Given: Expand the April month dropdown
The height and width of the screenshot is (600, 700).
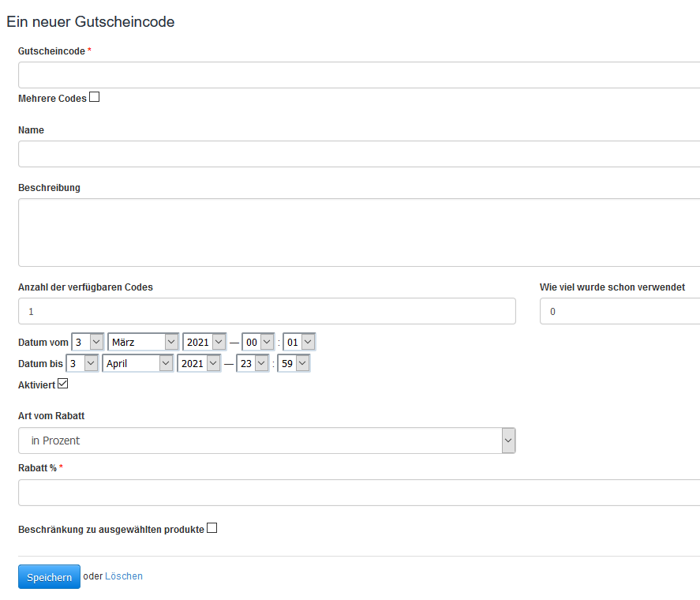Looking at the screenshot, I should coord(137,362).
